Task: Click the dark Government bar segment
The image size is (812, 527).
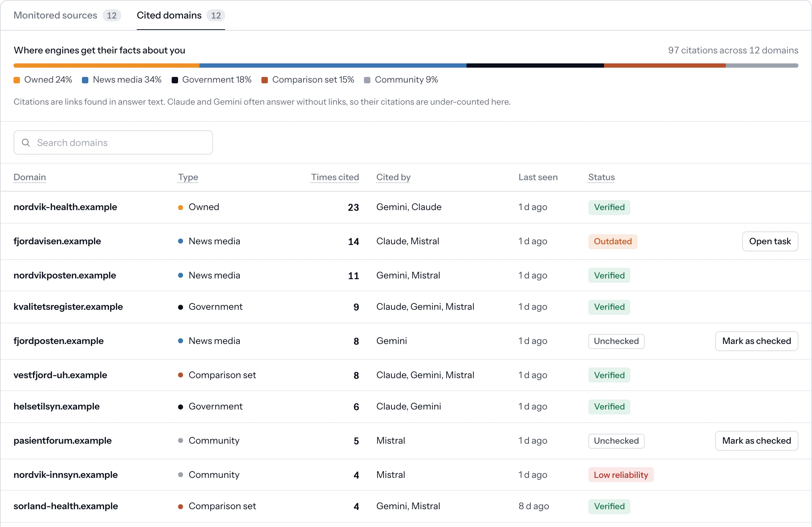Action: click(535, 66)
